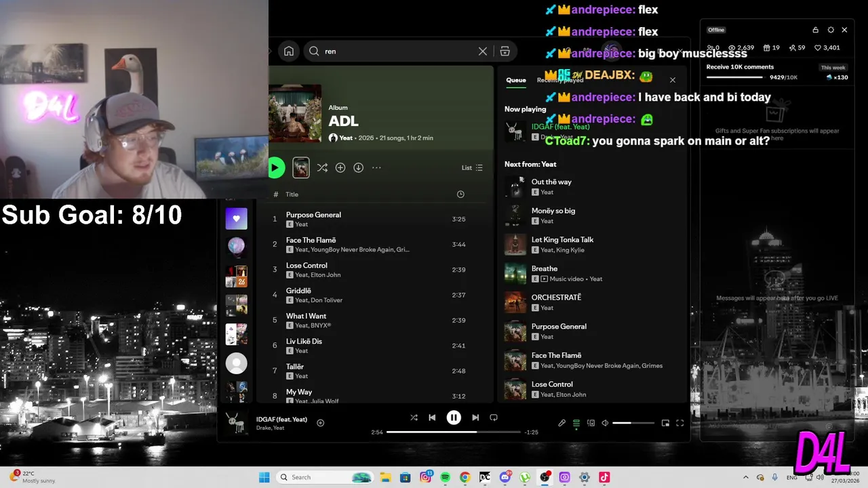Skip to next track
The width and height of the screenshot is (868, 488).
tap(475, 418)
